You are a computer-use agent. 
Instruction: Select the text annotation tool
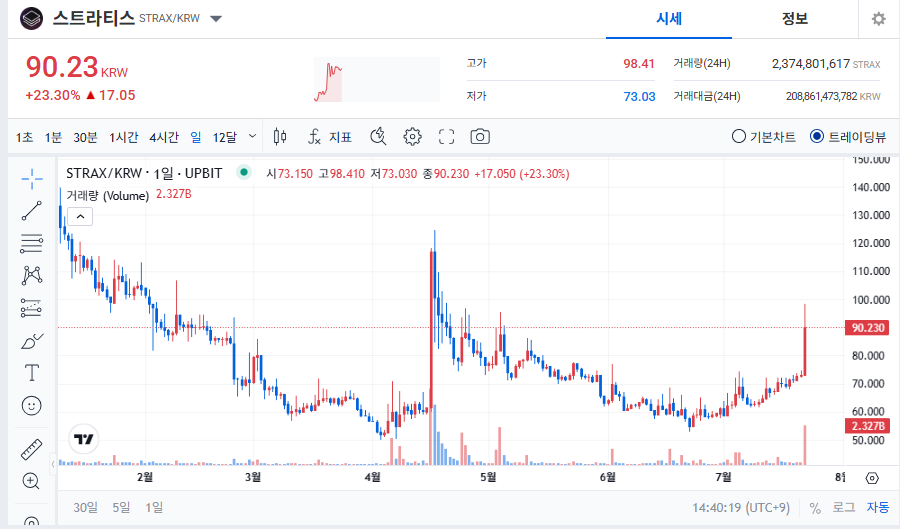coord(32,373)
